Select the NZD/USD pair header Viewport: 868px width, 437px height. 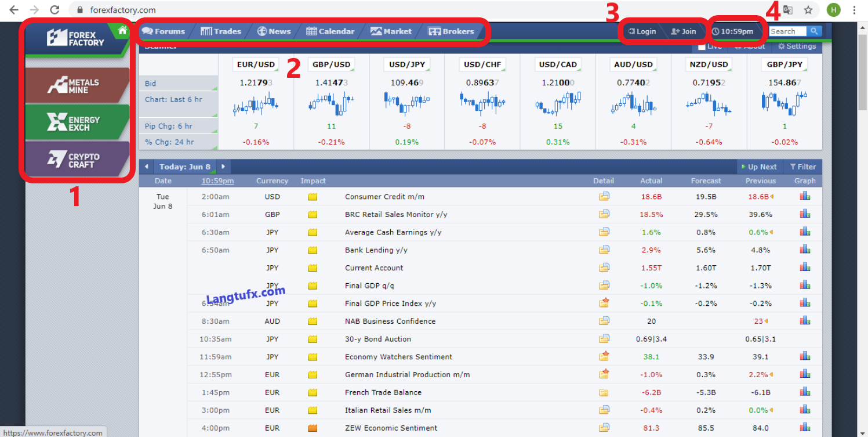tap(710, 64)
